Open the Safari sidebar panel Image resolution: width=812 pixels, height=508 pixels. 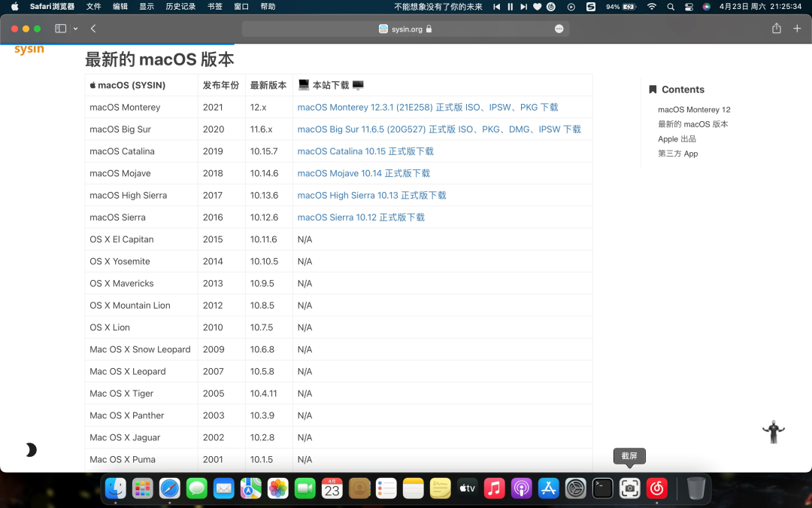pyautogui.click(x=60, y=29)
